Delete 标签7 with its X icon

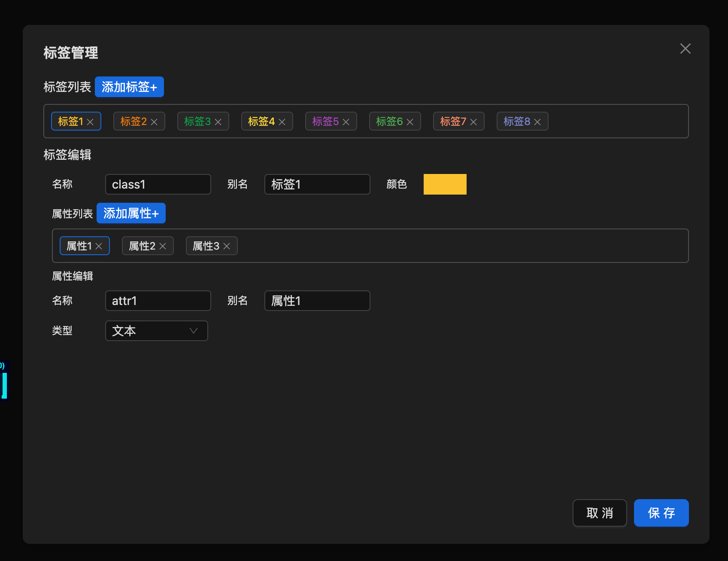coord(473,122)
